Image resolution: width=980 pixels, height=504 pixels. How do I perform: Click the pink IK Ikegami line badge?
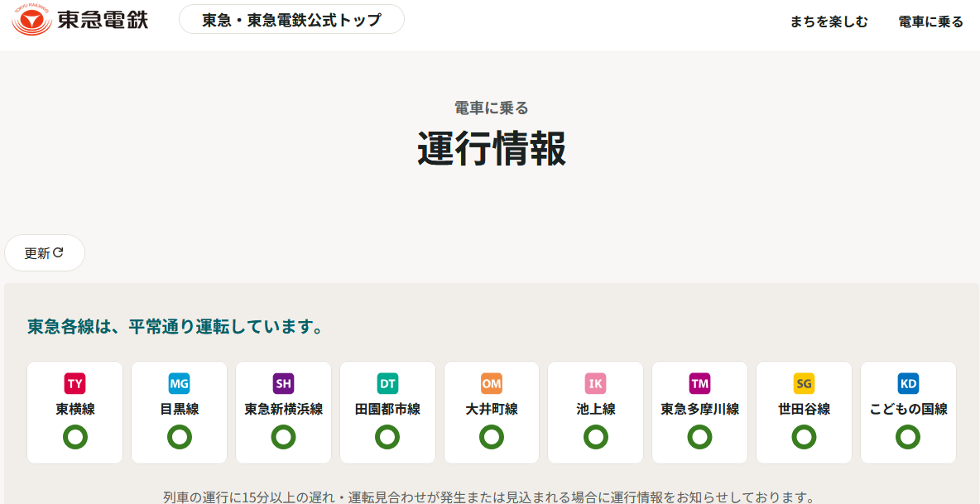click(x=596, y=383)
